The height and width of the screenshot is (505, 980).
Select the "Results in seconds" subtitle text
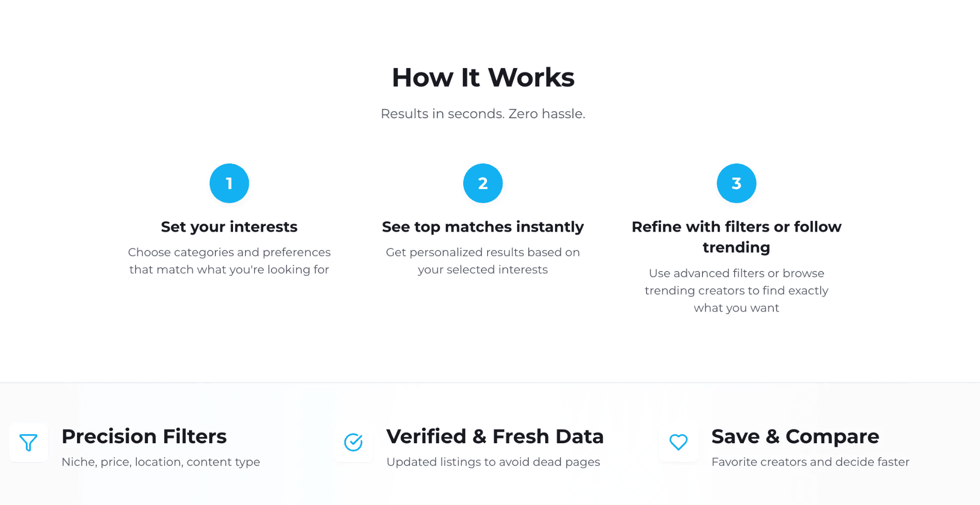point(483,114)
